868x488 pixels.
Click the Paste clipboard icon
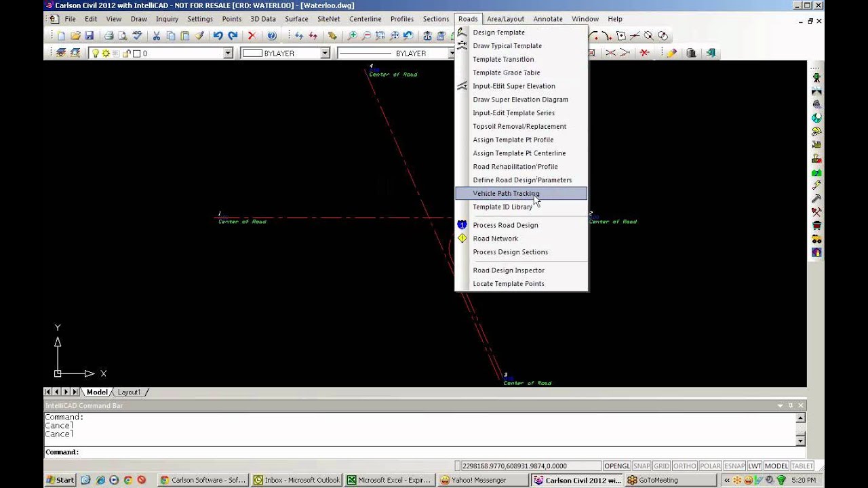click(184, 36)
